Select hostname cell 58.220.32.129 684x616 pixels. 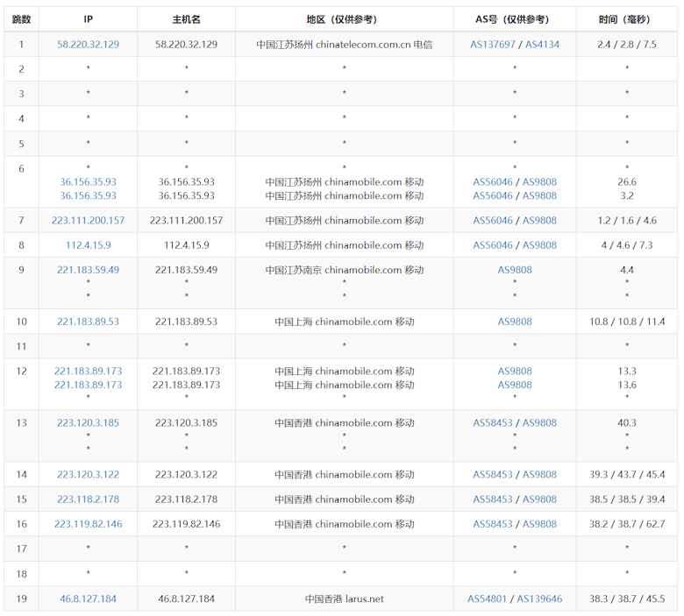point(186,45)
